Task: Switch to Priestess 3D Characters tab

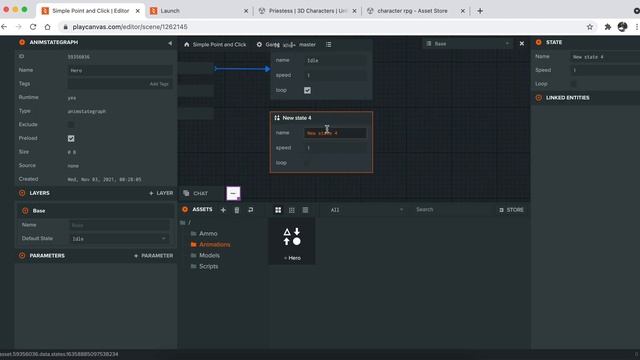Action: pos(308,11)
